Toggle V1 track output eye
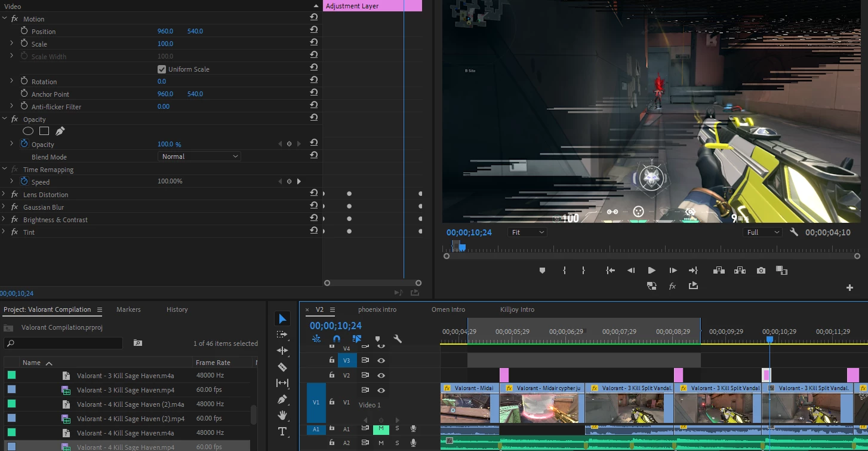The height and width of the screenshot is (451, 868). pos(381,391)
